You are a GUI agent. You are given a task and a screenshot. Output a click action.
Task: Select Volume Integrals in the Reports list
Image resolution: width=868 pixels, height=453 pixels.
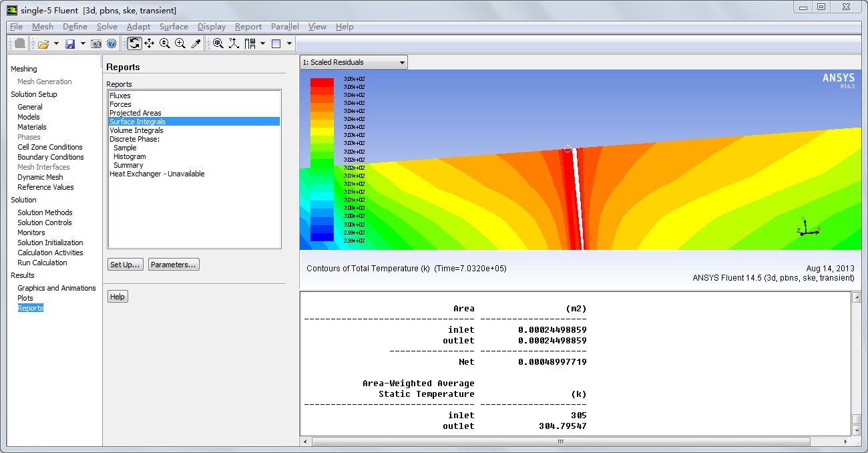point(136,130)
